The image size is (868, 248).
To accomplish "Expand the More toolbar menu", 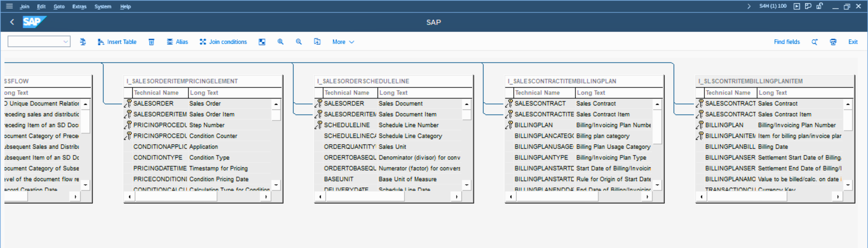I will click(x=343, y=42).
